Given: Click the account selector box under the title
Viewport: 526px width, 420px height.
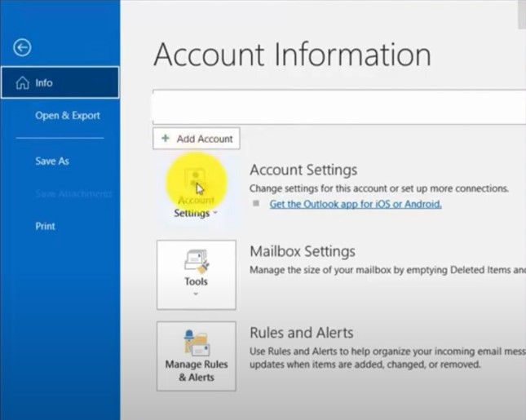Looking at the screenshot, I should tap(339, 107).
